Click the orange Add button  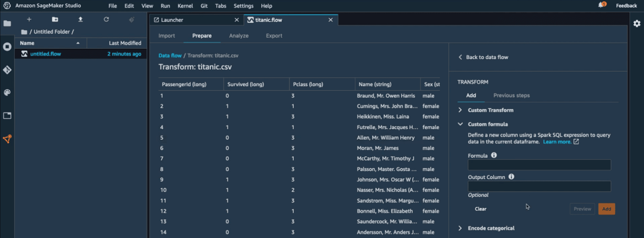[x=607, y=209]
